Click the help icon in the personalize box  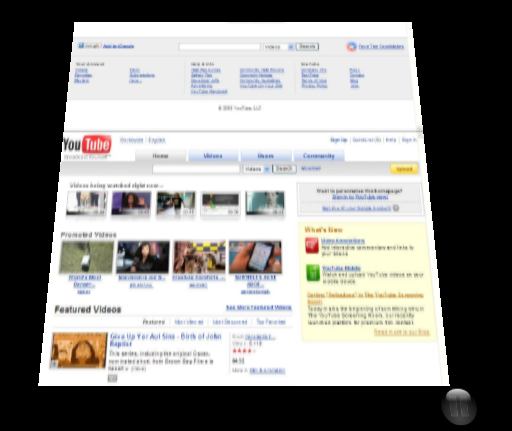click(396, 208)
